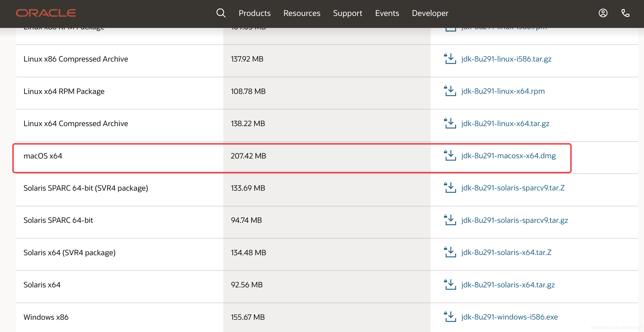644x332 pixels.
Task: Click the Oracle logo
Action: point(46,13)
